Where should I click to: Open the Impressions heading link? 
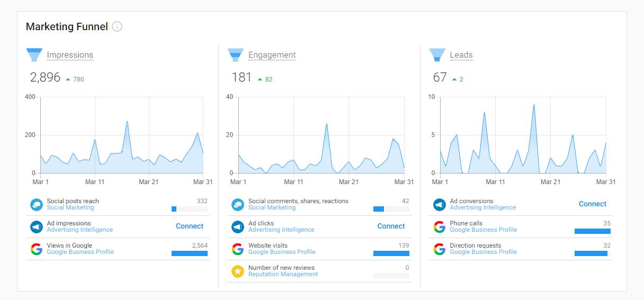tap(70, 55)
